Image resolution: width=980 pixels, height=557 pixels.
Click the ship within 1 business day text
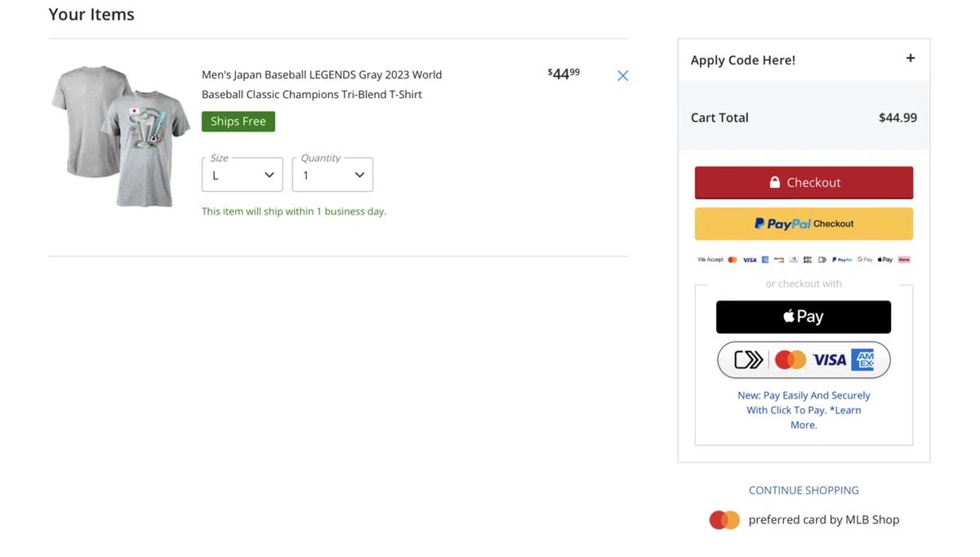294,212
